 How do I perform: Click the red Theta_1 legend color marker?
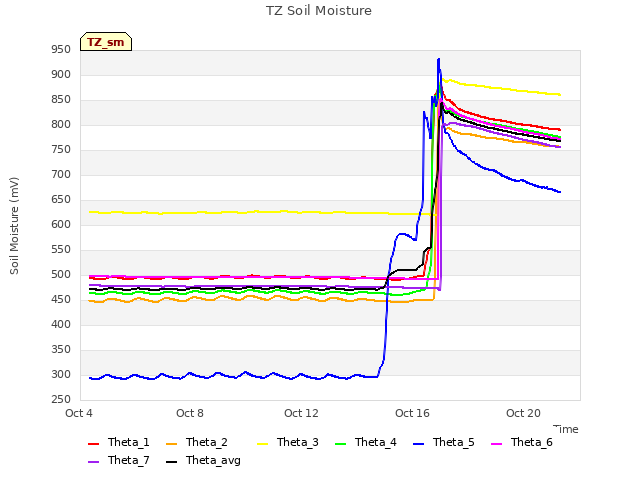point(93,444)
